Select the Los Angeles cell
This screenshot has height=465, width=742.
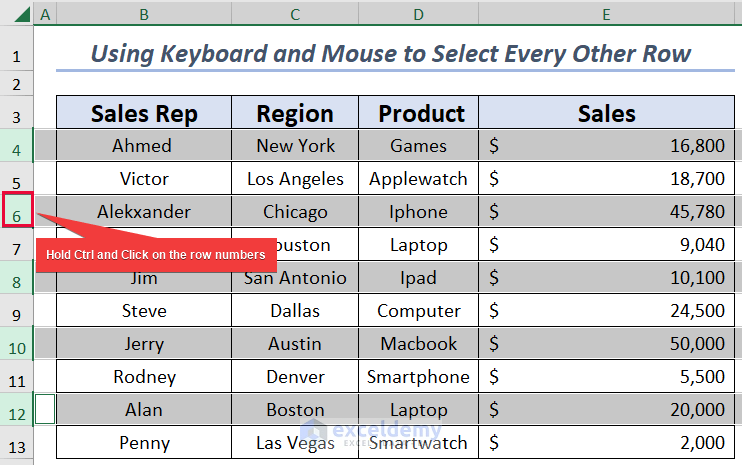[295, 179]
